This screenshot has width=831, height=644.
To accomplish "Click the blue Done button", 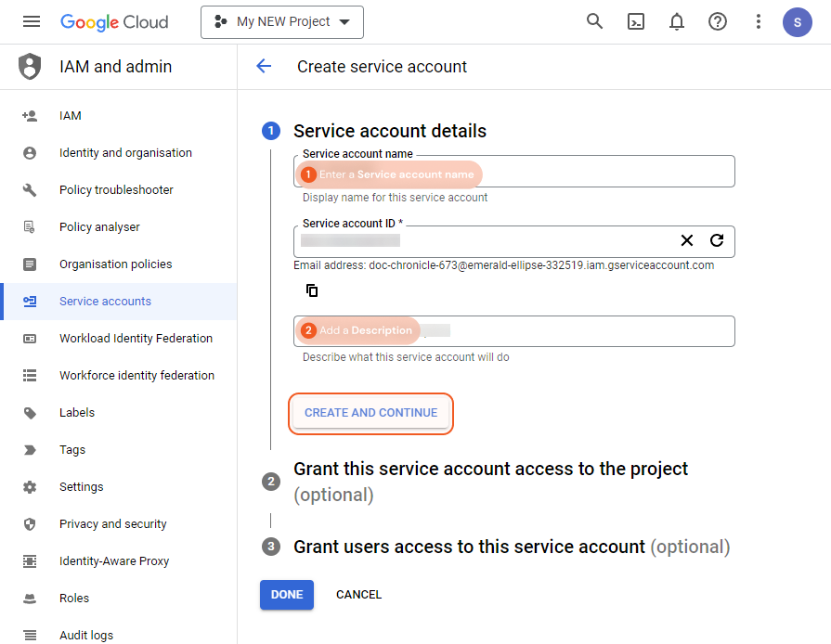I will pyautogui.click(x=287, y=595).
